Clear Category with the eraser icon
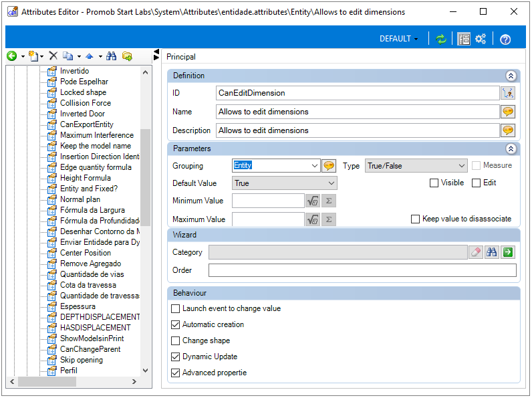Screen dimensions: 532x398 476,252
